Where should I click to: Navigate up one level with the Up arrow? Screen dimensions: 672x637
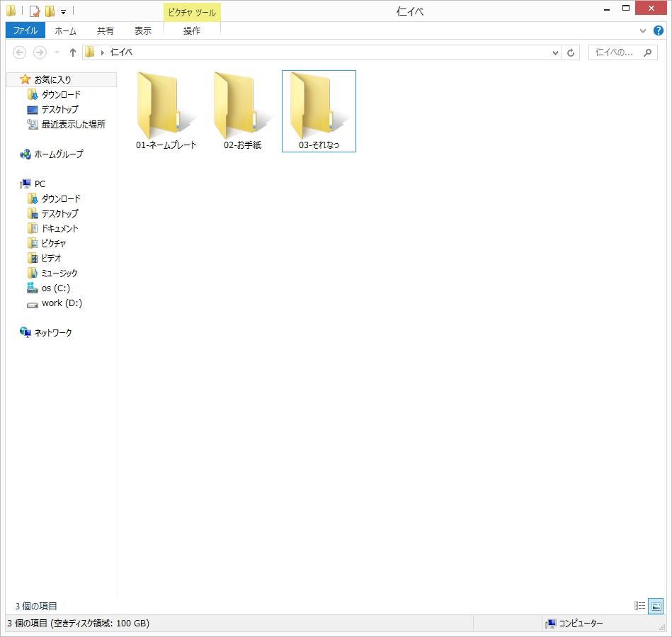click(x=72, y=52)
